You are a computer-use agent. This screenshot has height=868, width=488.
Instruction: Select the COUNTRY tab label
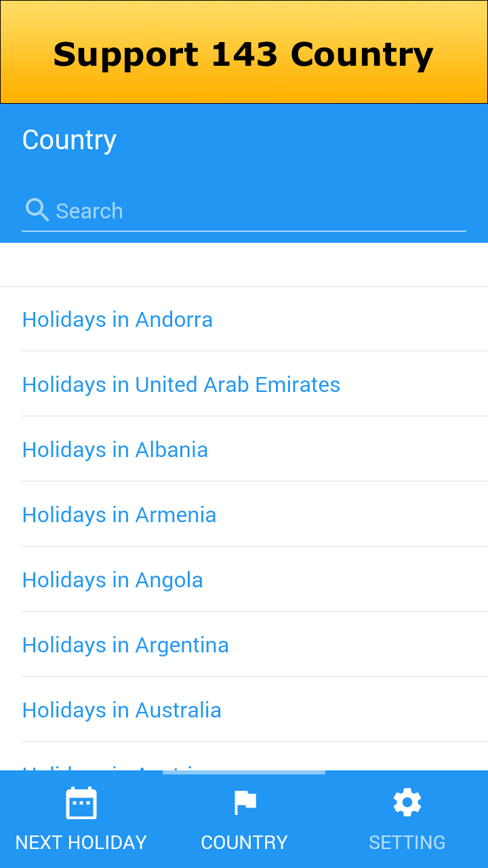tap(244, 842)
